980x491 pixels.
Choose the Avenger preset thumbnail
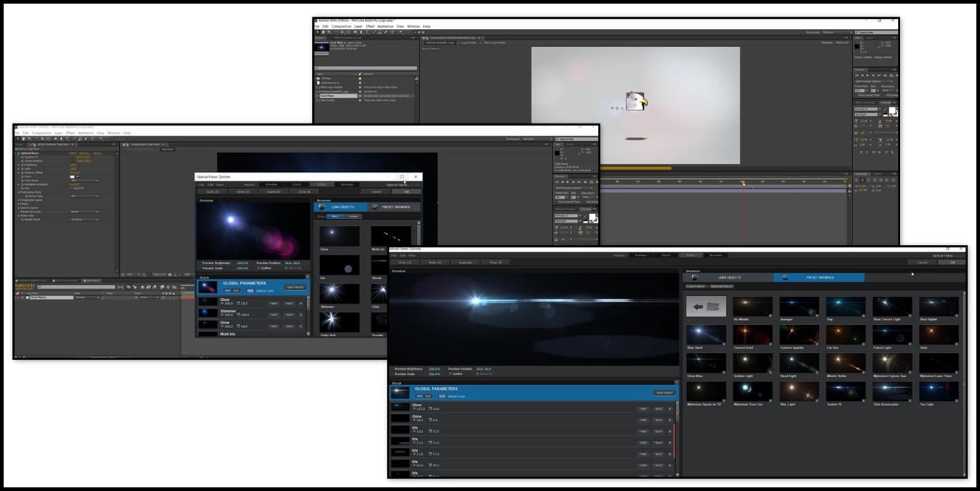(x=799, y=307)
